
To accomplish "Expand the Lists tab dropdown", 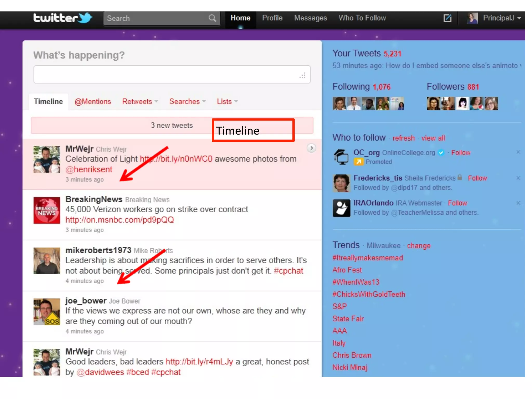I will pyautogui.click(x=236, y=101).
